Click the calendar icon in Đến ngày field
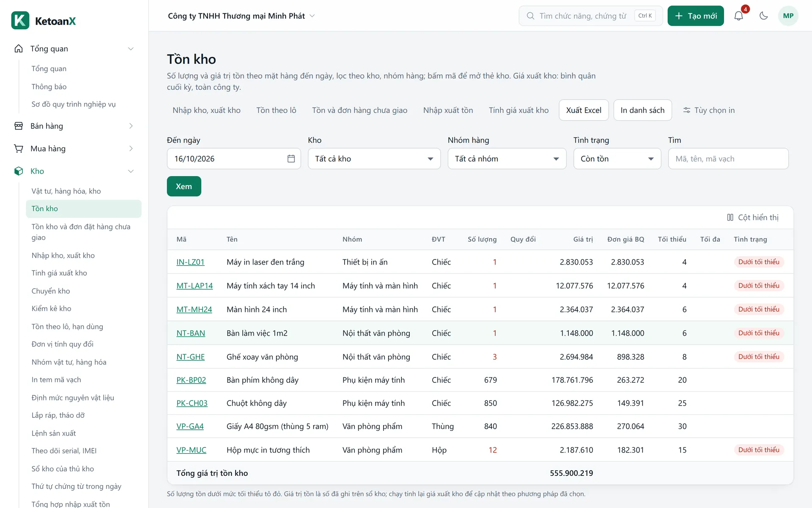This screenshot has width=812, height=508. click(x=291, y=159)
